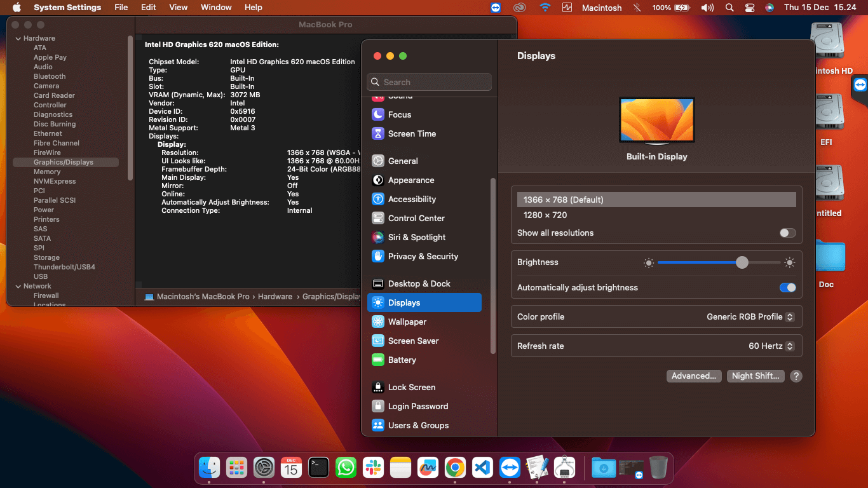Collapse the Network tree section
The height and width of the screenshot is (488, 868).
[17, 286]
